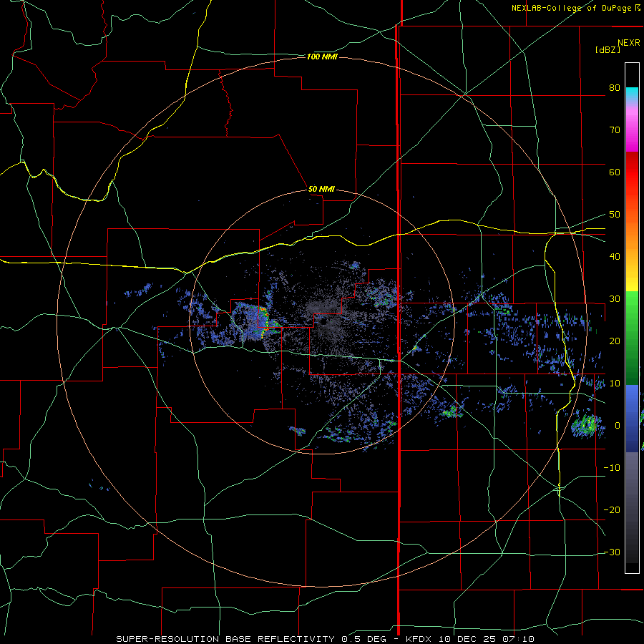Click the 0 dBZ scale value

pos(618,426)
